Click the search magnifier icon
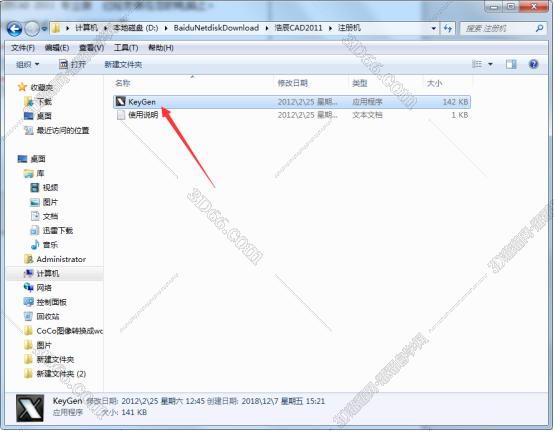Screen dimensions: 554x431 [x=539, y=28]
